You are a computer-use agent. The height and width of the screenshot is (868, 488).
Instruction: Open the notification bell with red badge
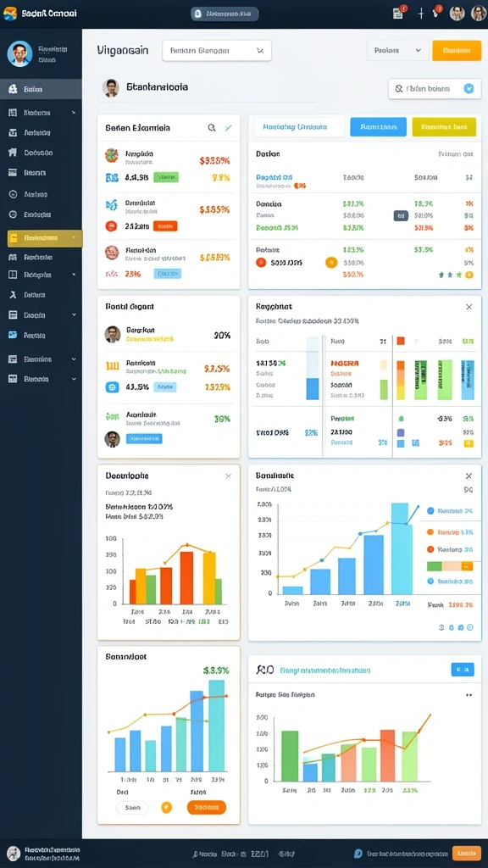(x=436, y=13)
